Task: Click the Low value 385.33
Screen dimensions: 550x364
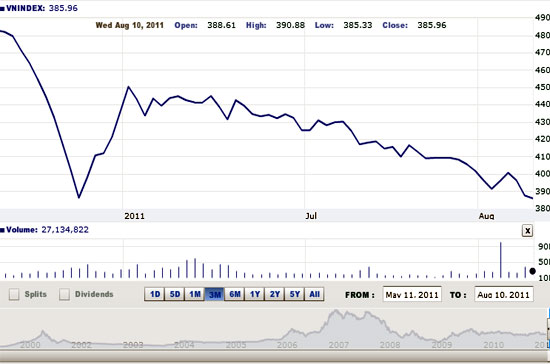Action: pos(358,25)
